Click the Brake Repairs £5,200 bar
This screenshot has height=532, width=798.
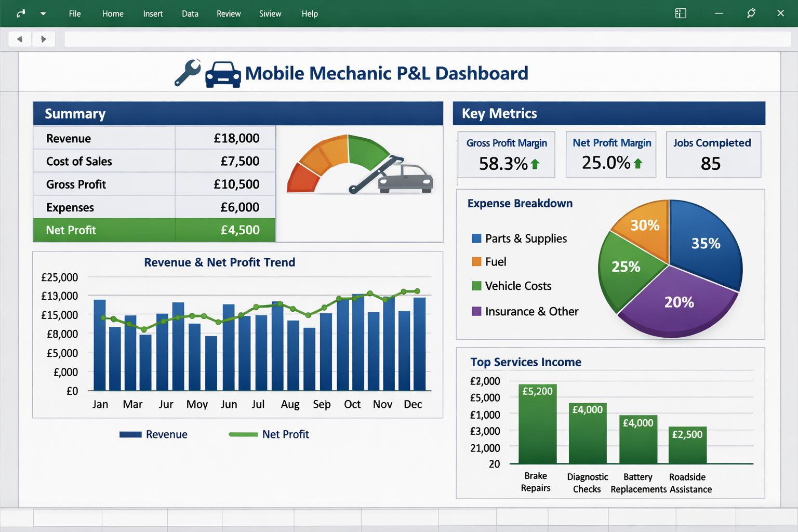click(x=538, y=424)
